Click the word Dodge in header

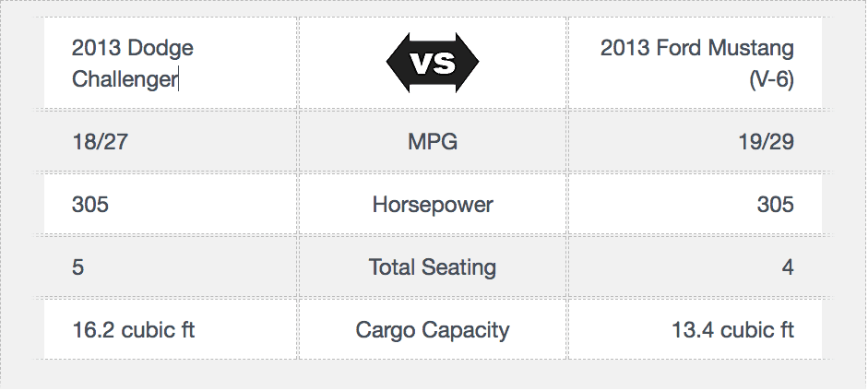pos(160,49)
